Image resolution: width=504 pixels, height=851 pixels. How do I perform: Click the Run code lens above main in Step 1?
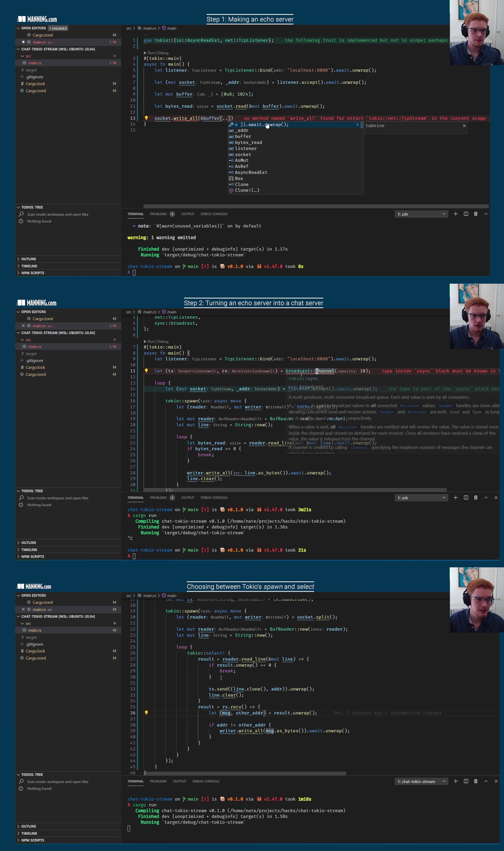tap(151, 53)
